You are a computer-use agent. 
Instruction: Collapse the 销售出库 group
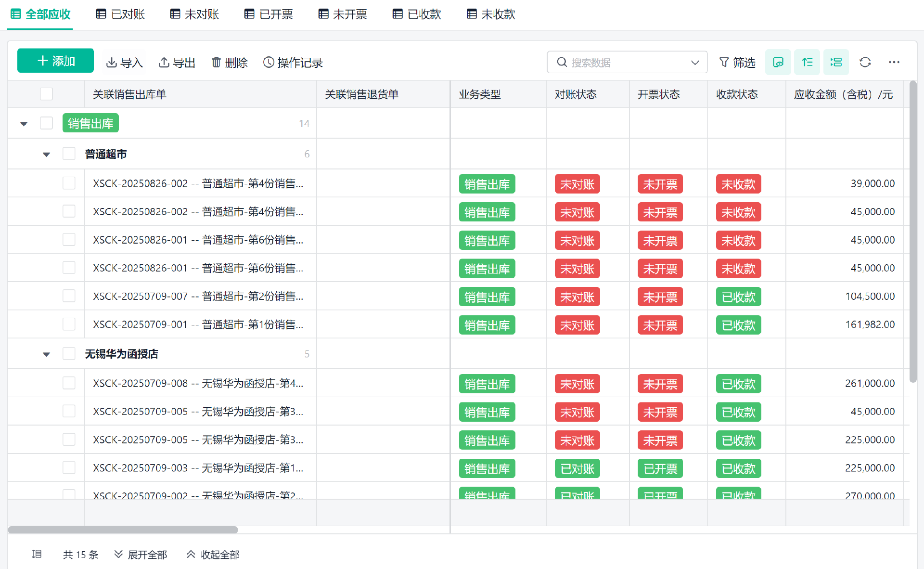pyautogui.click(x=24, y=124)
